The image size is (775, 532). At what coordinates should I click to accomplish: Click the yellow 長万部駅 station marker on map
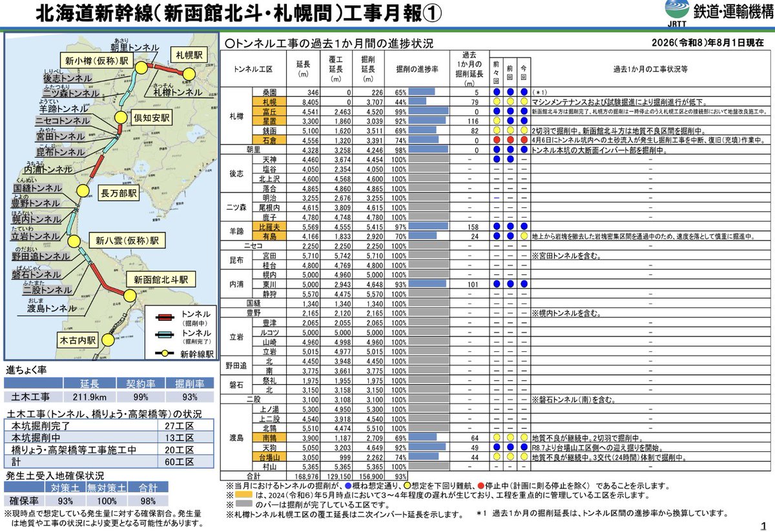click(83, 190)
